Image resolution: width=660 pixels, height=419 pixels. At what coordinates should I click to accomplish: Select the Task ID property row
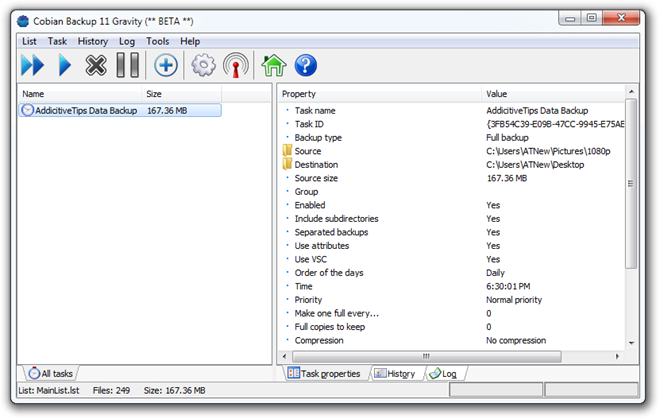pyautogui.click(x=452, y=124)
